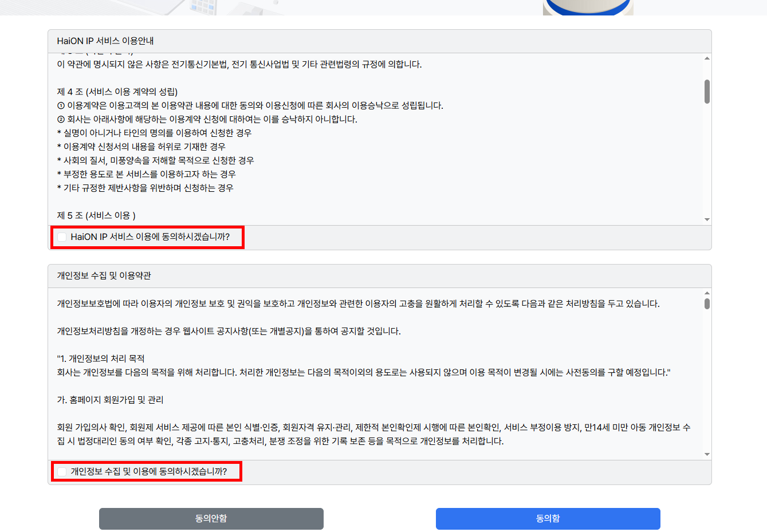The width and height of the screenshot is (767, 532).
Task: Click the privacy terms scrollbar thumb
Action: pyautogui.click(x=707, y=304)
